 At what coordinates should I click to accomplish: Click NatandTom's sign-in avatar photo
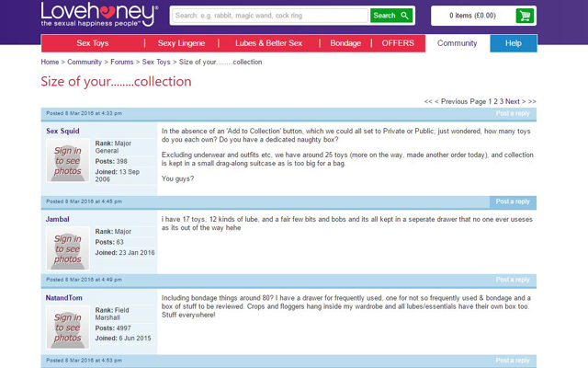pyautogui.click(x=68, y=328)
